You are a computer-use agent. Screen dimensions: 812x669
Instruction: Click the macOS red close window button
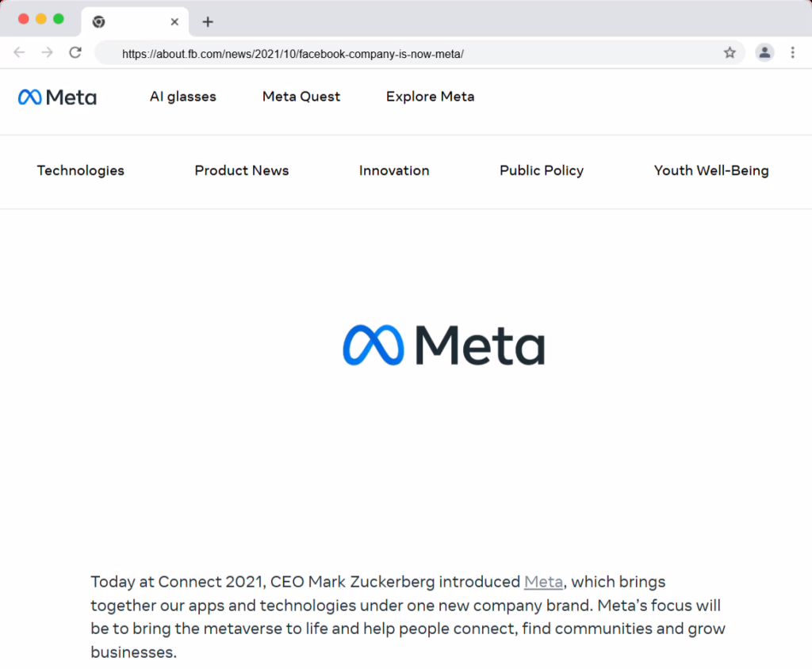pyautogui.click(x=23, y=19)
